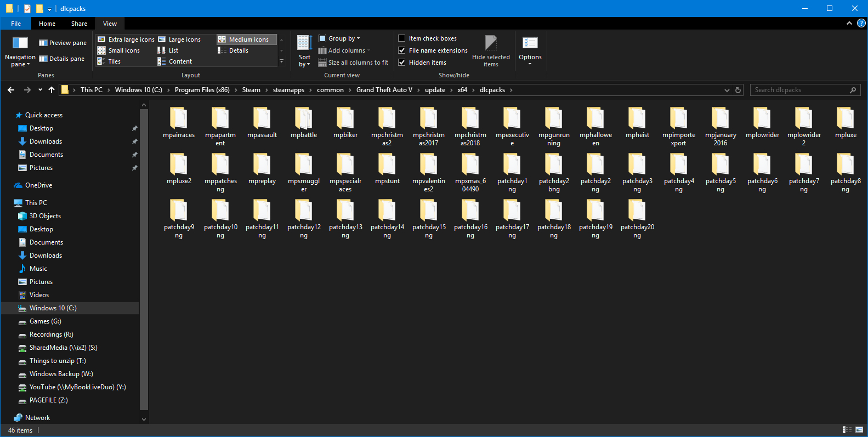This screenshot has width=868, height=437.
Task: Switch to Large icons layout
Action: tap(179, 39)
